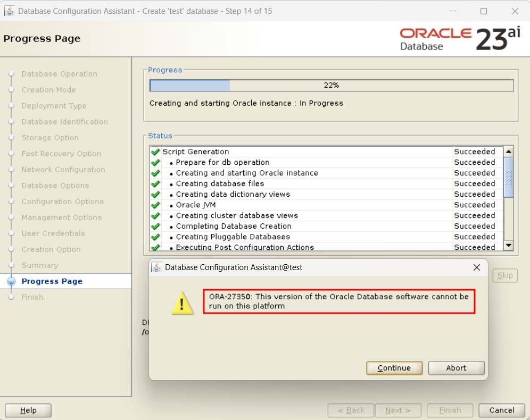Click the Finish button at the bottom
Screen dimensions: 530x420
450,410
